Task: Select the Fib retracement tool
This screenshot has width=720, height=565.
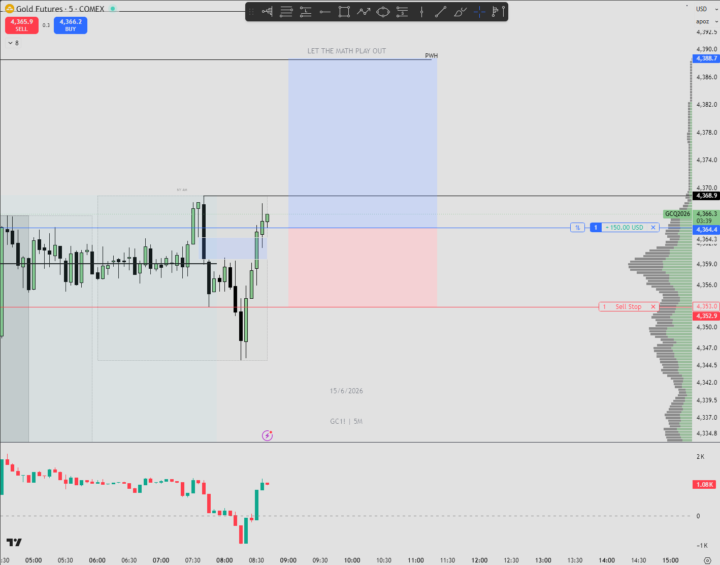Action: (286, 12)
